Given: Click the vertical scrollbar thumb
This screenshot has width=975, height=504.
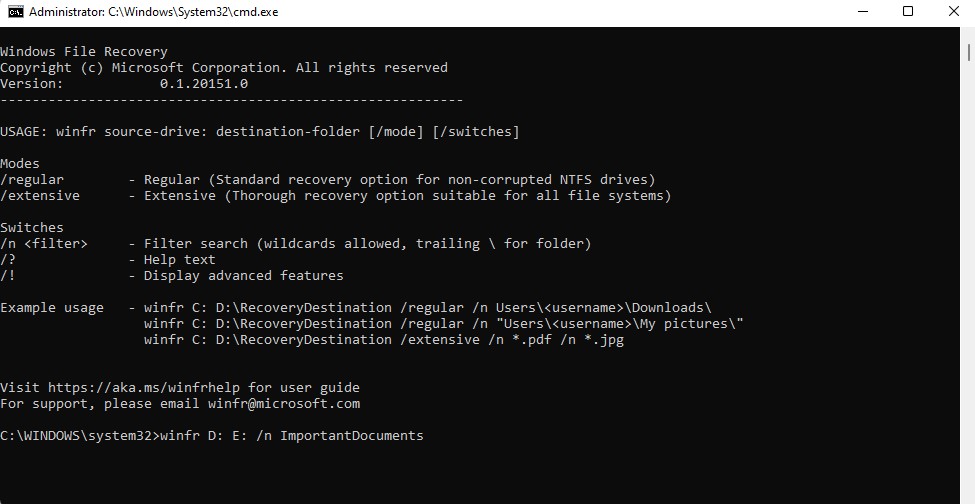Looking at the screenshot, I should pos(968,52).
